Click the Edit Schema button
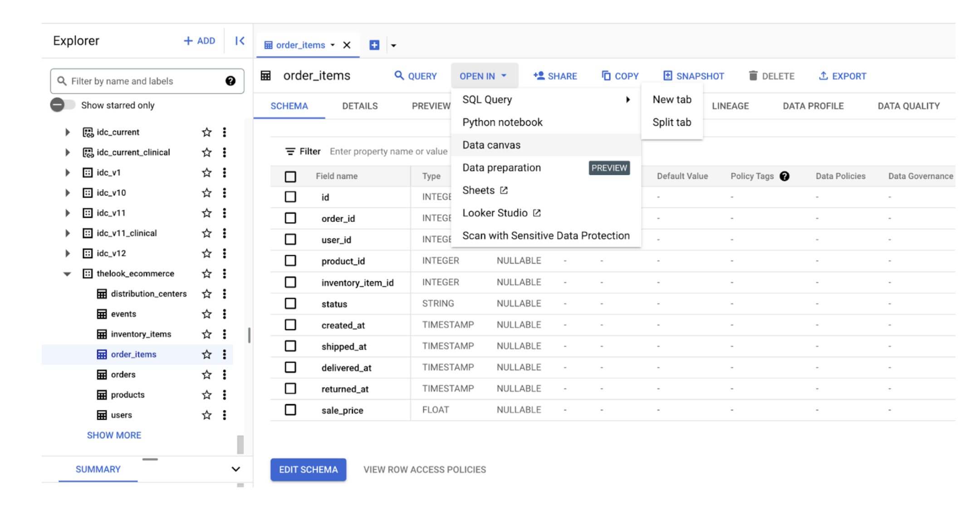The width and height of the screenshot is (980, 519). click(308, 470)
